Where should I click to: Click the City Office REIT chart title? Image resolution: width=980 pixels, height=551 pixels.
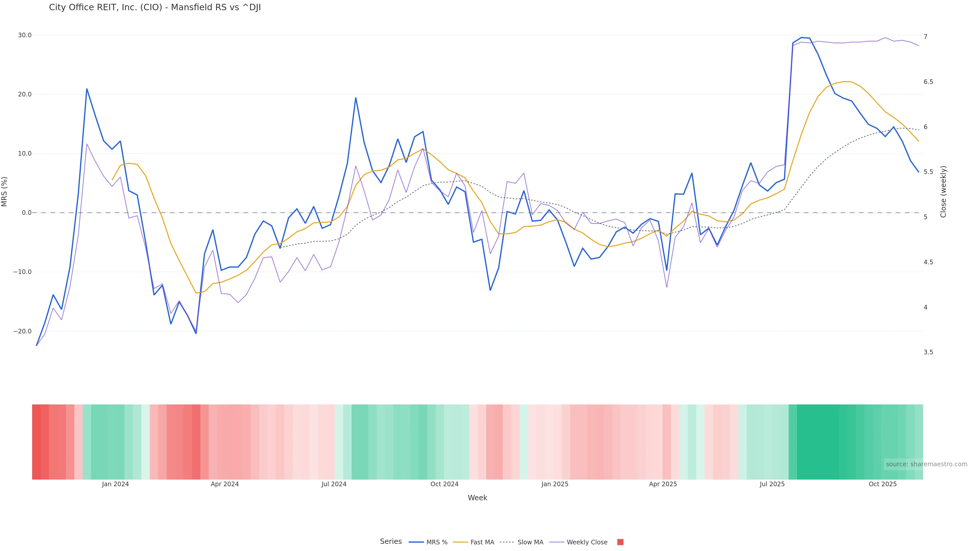tap(155, 8)
